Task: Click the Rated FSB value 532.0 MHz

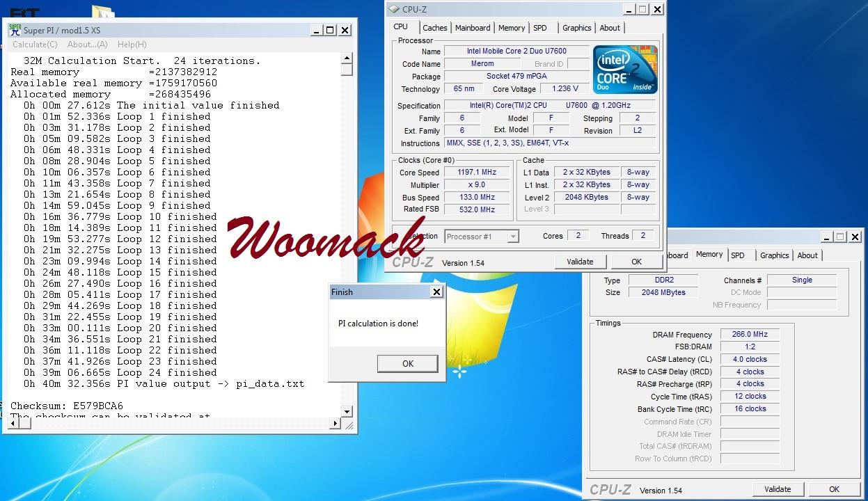Action: click(x=476, y=209)
